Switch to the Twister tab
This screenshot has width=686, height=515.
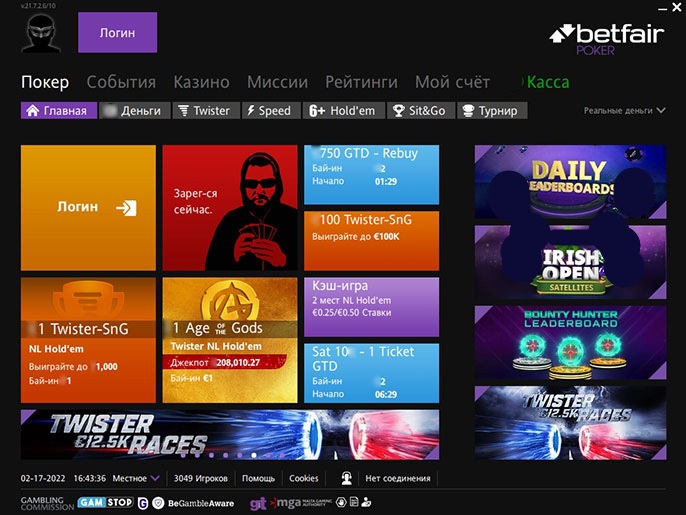pos(206,111)
